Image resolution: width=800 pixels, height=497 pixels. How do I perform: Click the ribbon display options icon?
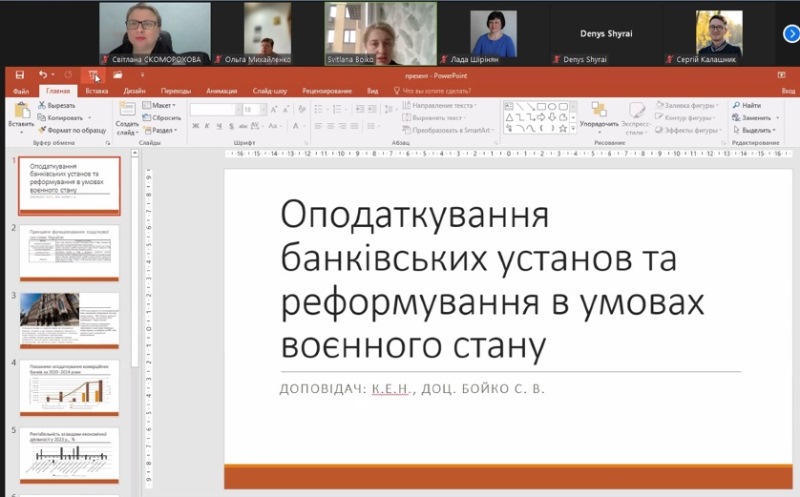click(x=782, y=75)
